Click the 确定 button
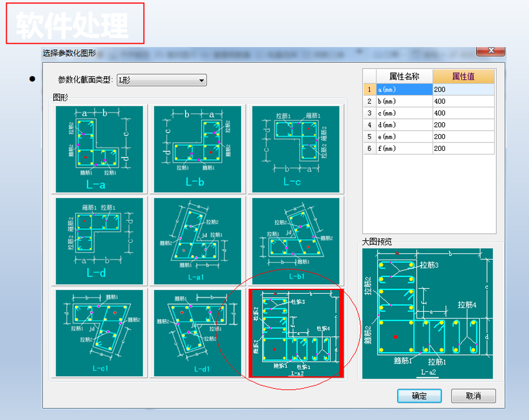This screenshot has width=529, height=420. click(x=420, y=396)
